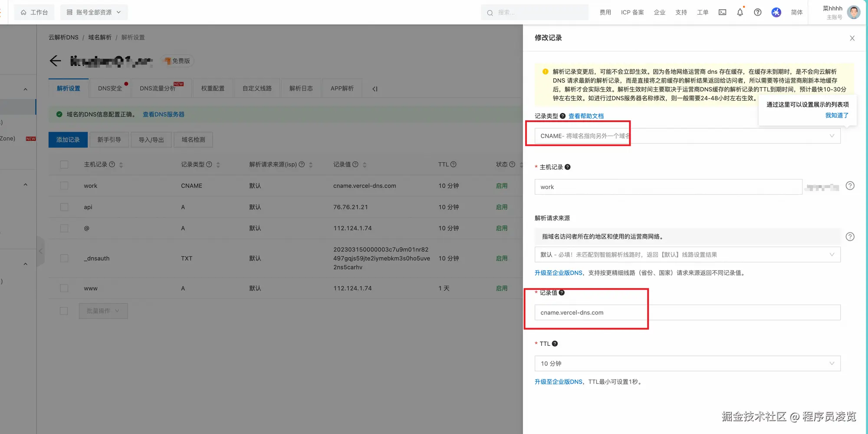
Task: Switch language via 简体 selector
Action: coord(797,12)
